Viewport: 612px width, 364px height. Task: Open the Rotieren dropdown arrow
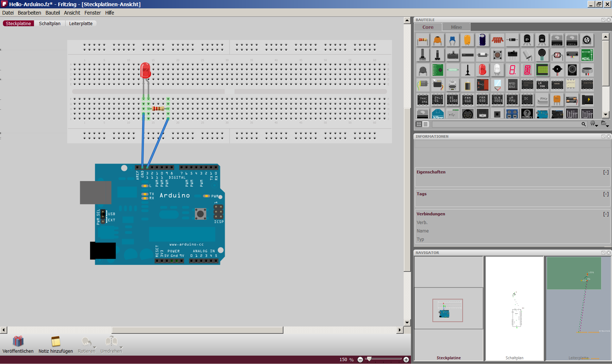coord(95,347)
